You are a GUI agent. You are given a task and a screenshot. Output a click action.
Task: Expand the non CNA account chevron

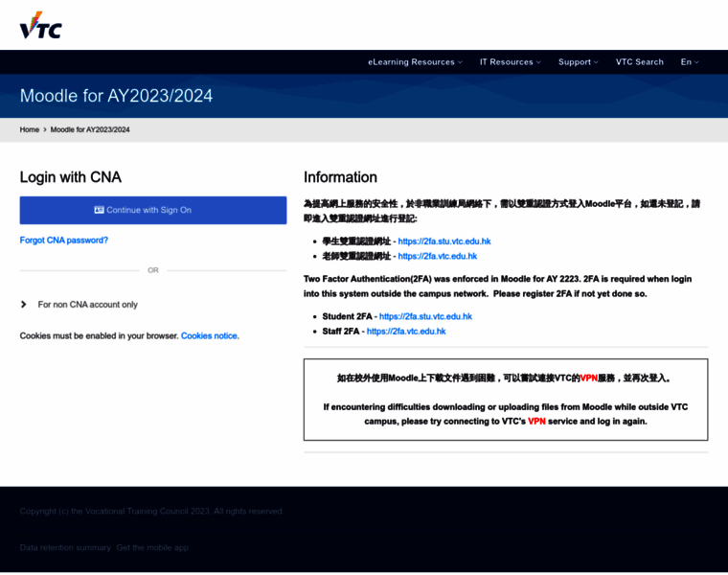(x=24, y=305)
